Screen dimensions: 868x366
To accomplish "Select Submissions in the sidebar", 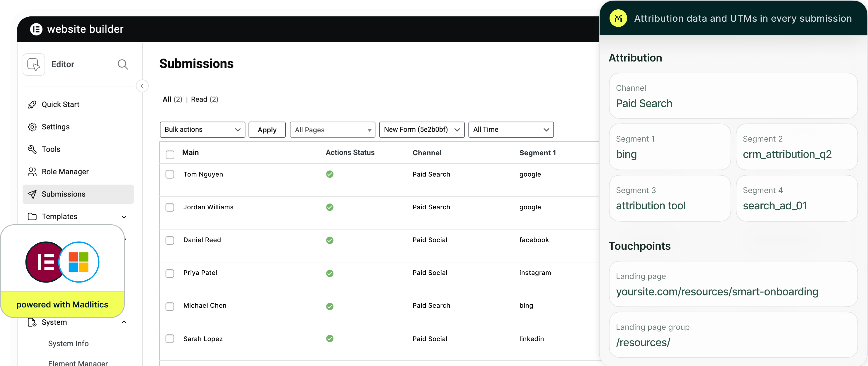I will point(78,194).
